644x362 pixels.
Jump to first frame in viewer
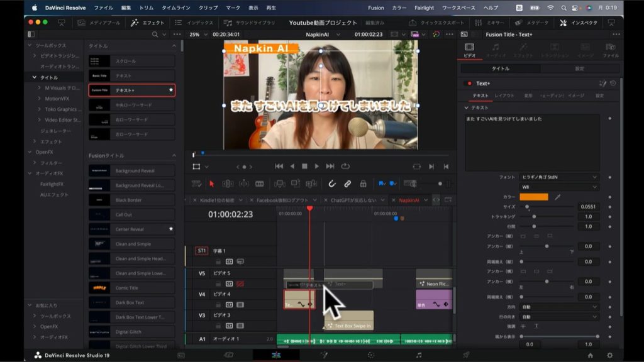(279, 167)
